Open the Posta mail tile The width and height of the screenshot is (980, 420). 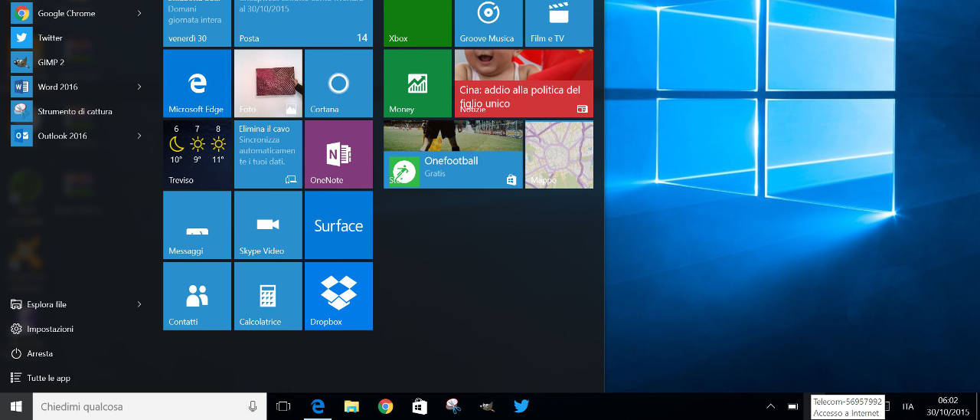303,23
